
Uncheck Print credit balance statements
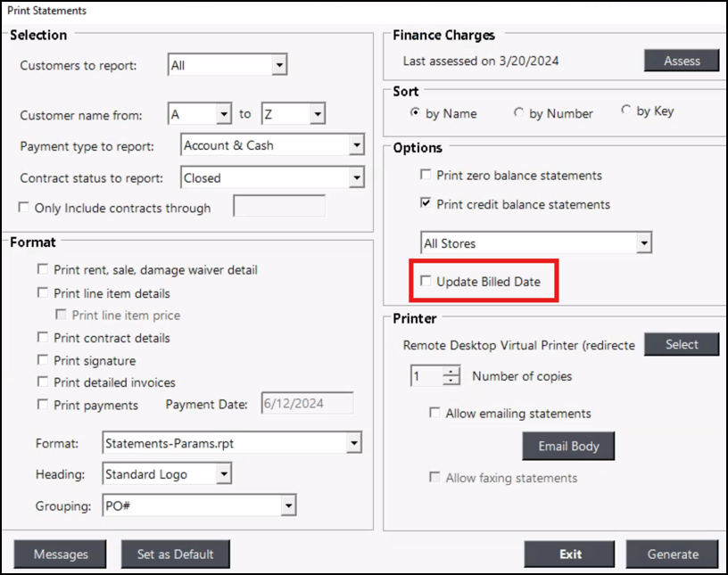pyautogui.click(x=426, y=204)
